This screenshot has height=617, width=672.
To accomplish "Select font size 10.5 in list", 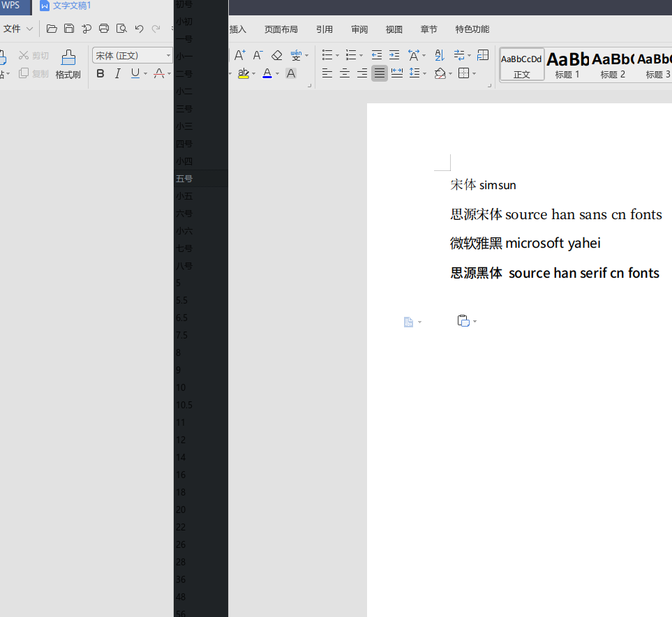I will tap(201, 405).
